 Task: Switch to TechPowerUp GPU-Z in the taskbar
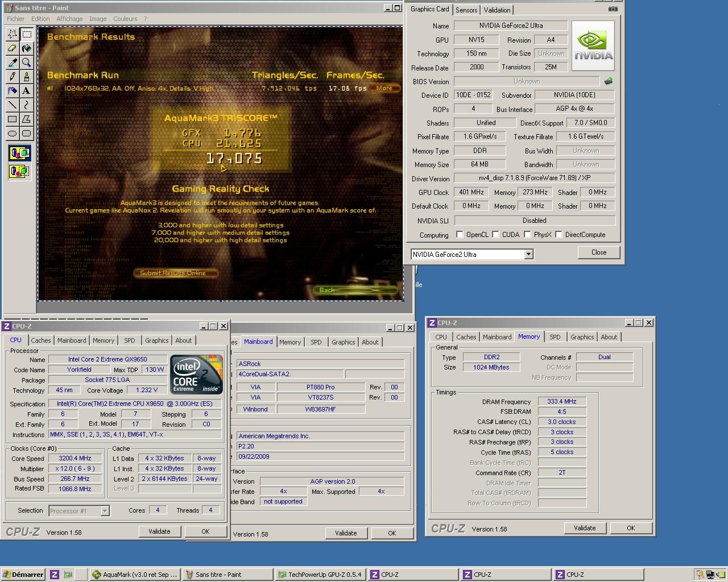320,575
